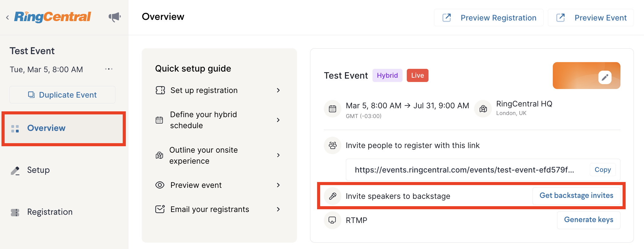This screenshot has height=249, width=644.
Task: Click the Registration ticket icon in sidebar
Action: pos(15,212)
